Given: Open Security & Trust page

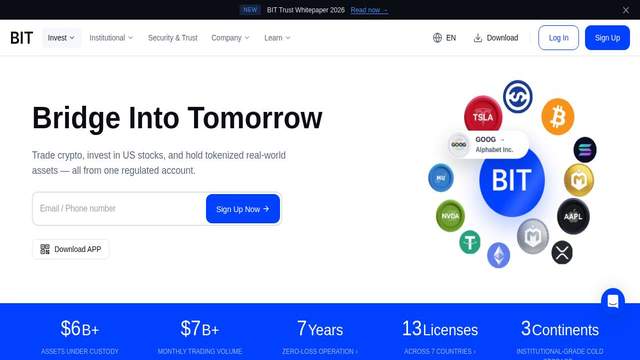Looking at the screenshot, I should tap(173, 38).
